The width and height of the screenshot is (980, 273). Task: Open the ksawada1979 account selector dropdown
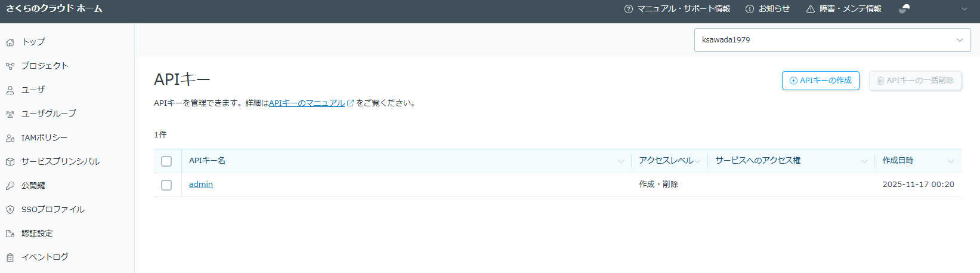pyautogui.click(x=833, y=40)
